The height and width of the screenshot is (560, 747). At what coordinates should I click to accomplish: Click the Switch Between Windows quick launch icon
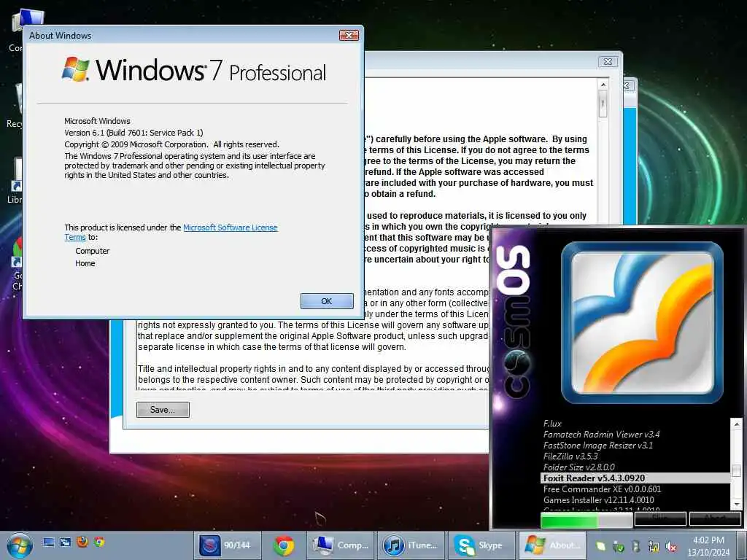pos(65,542)
